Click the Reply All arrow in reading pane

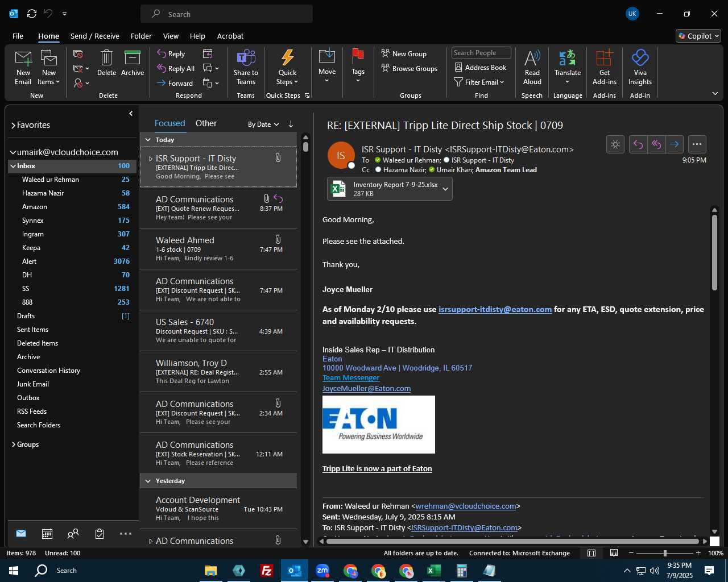click(656, 144)
